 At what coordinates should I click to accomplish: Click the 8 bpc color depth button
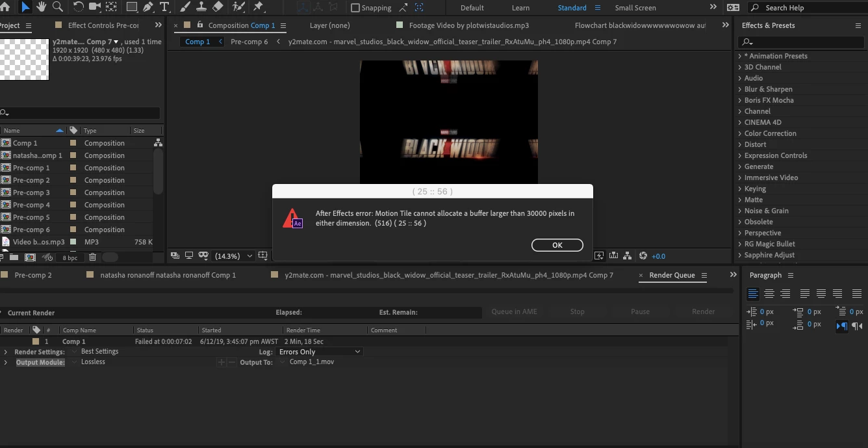pos(70,258)
